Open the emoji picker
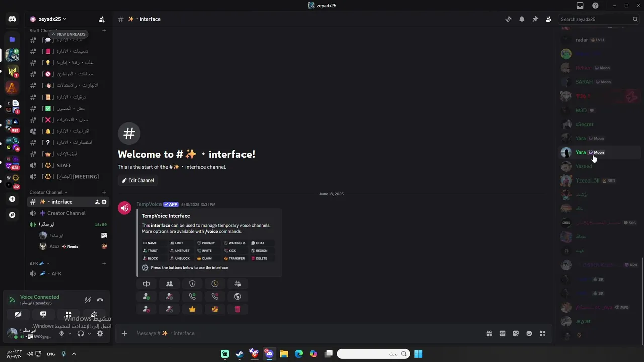This screenshot has width=644, height=362. pos(529,333)
